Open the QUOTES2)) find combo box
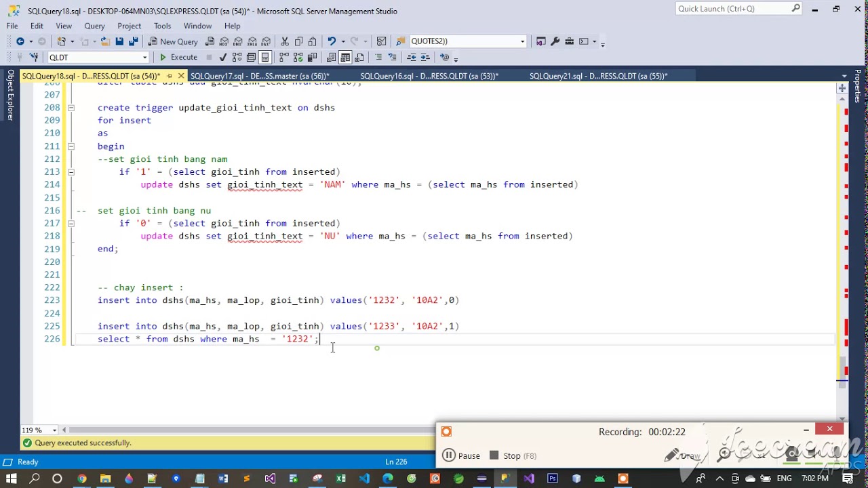This screenshot has width=868, height=488. [467, 41]
